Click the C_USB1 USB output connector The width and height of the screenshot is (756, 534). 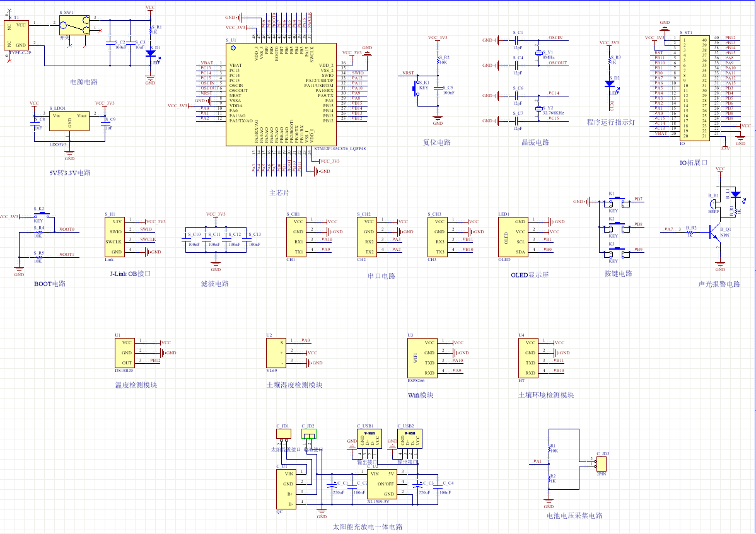370,439
